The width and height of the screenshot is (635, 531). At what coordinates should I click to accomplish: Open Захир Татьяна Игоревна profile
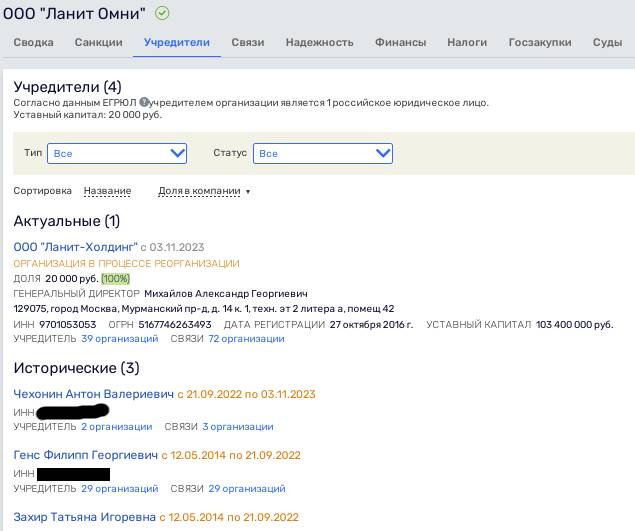(85, 517)
